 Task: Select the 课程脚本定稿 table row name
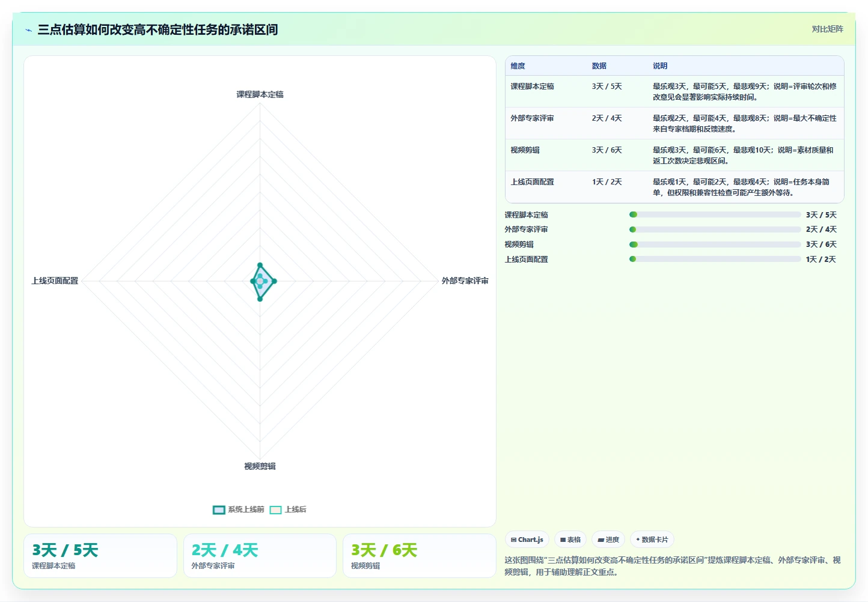point(532,87)
